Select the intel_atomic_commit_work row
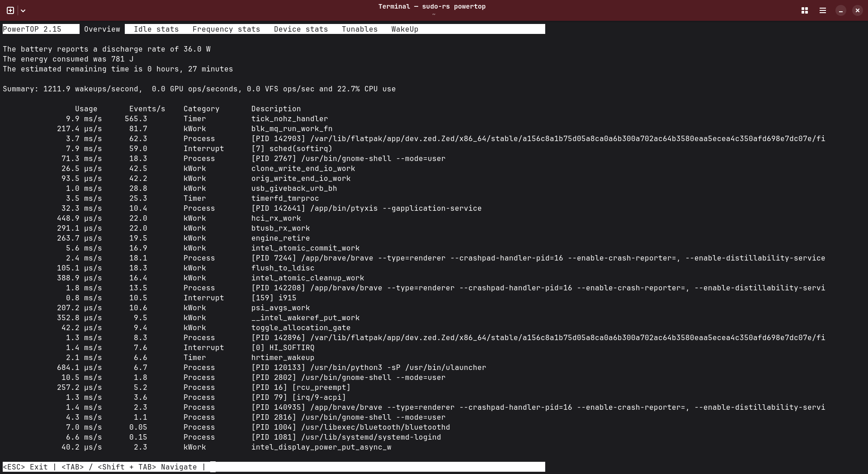The image size is (868, 474). (x=213, y=248)
